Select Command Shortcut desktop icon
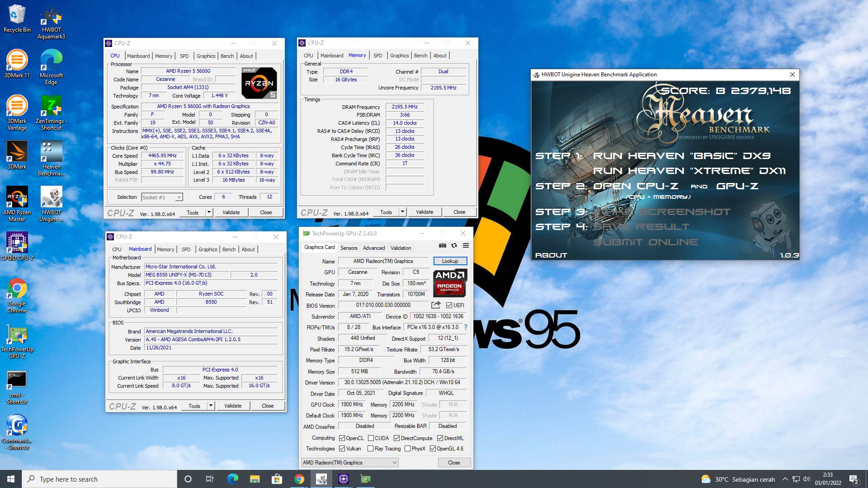Image resolution: width=868 pixels, height=488 pixels. [17, 432]
